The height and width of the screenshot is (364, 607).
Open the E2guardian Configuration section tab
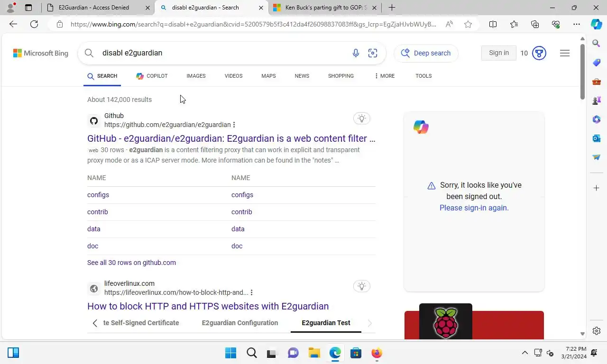point(240,323)
